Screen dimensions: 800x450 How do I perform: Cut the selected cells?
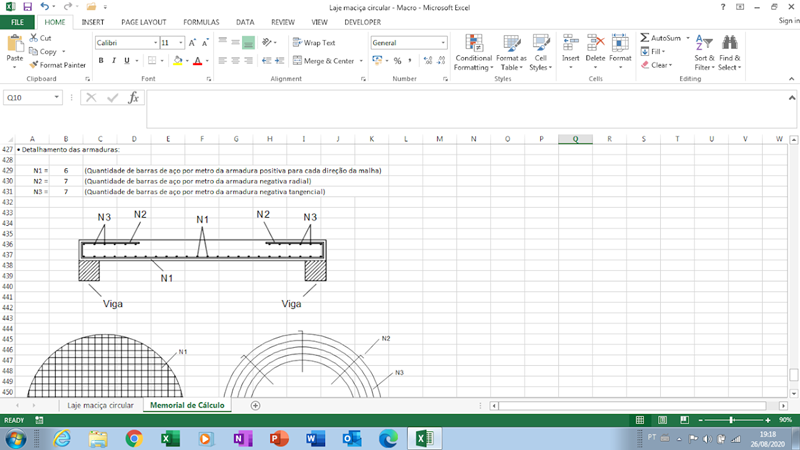tap(40, 38)
